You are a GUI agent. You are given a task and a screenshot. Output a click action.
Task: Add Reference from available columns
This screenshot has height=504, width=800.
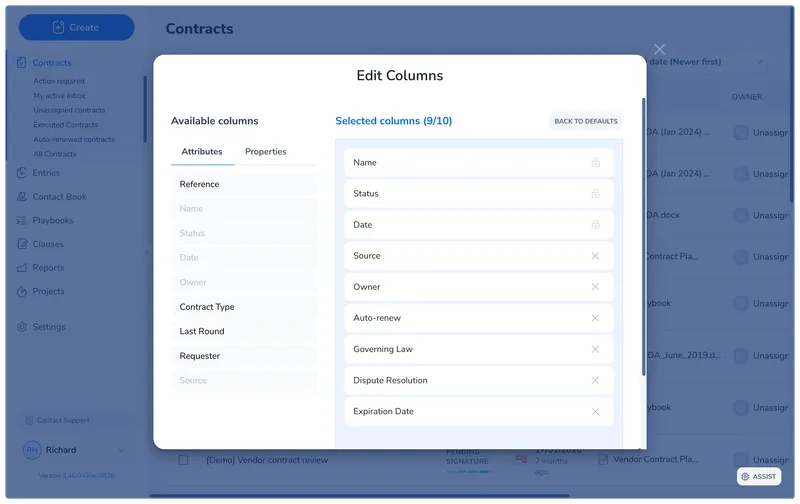(x=244, y=184)
